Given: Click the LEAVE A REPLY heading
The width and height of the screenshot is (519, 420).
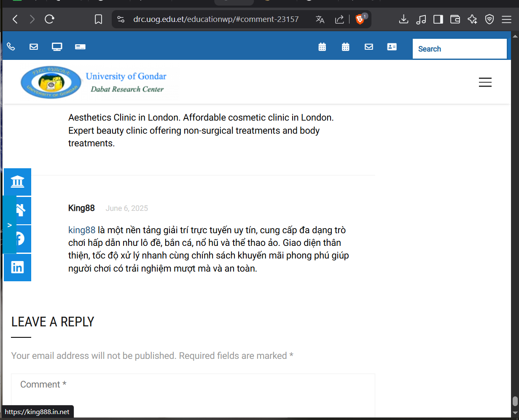Looking at the screenshot, I should tap(53, 322).
